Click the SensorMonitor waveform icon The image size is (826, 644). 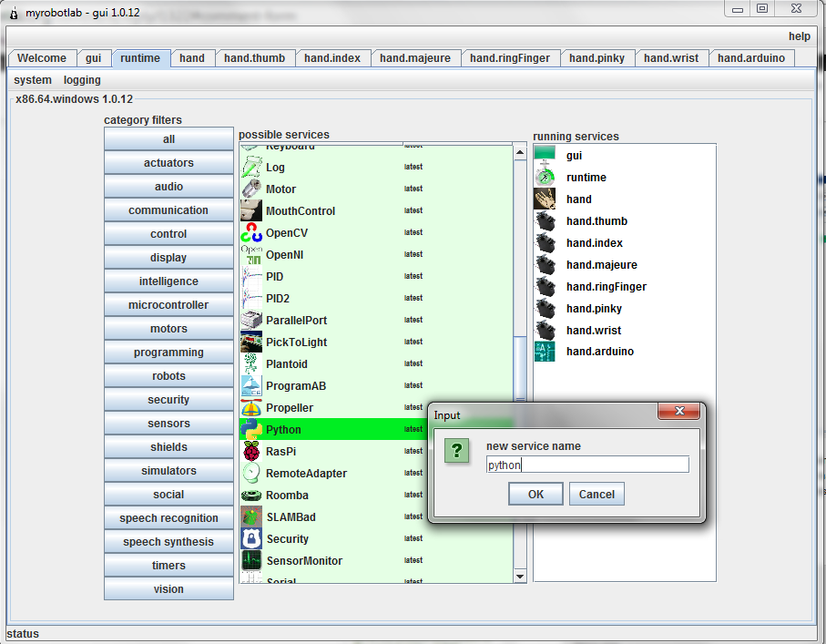(251, 561)
